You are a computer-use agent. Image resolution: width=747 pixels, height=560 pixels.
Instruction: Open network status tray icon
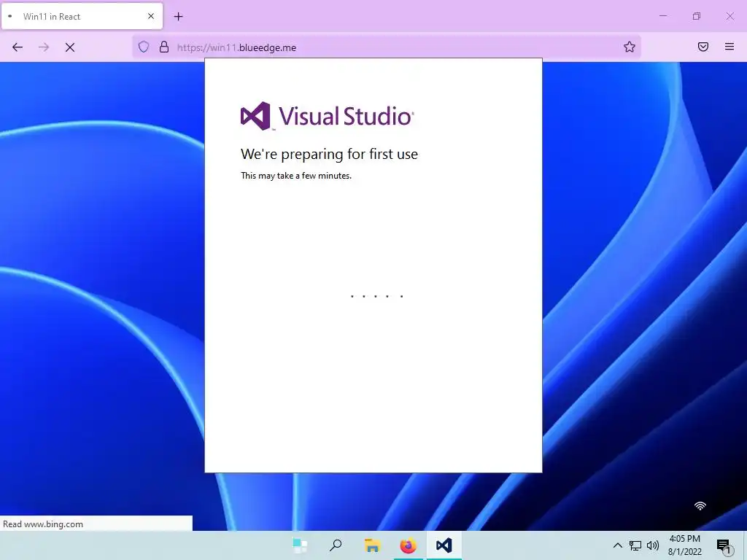[635, 545]
